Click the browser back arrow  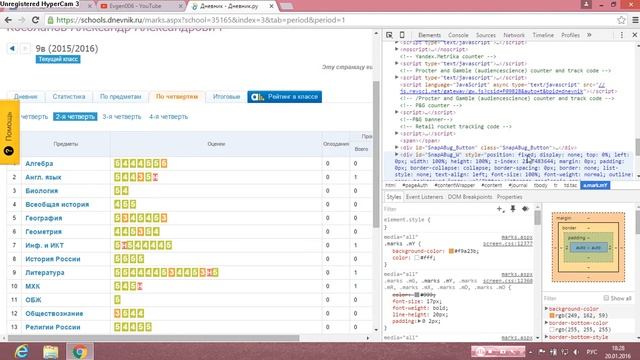[x=8, y=20]
